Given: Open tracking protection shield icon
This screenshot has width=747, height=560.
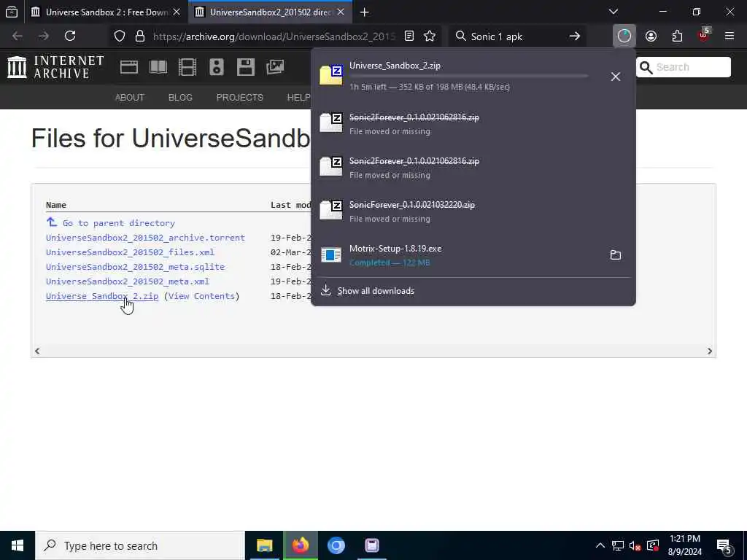Looking at the screenshot, I should [x=120, y=36].
